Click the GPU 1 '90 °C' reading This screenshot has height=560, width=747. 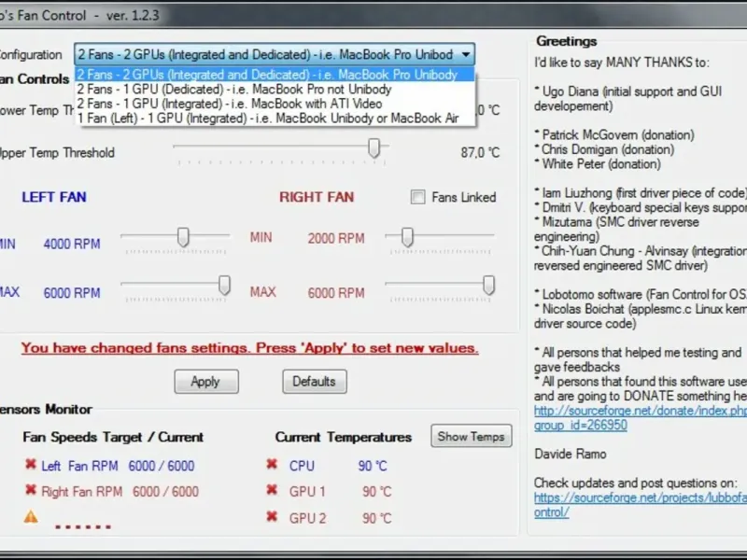pyautogui.click(x=377, y=492)
